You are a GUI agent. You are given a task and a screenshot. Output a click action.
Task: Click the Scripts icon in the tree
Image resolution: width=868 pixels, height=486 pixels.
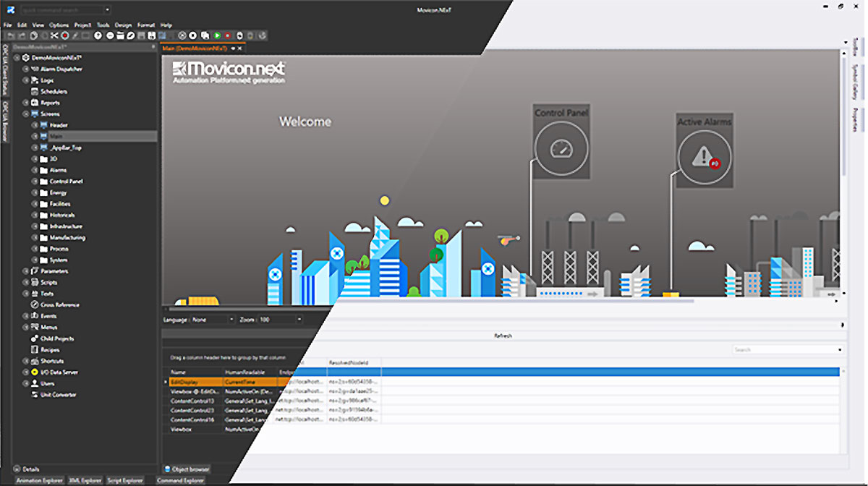35,282
